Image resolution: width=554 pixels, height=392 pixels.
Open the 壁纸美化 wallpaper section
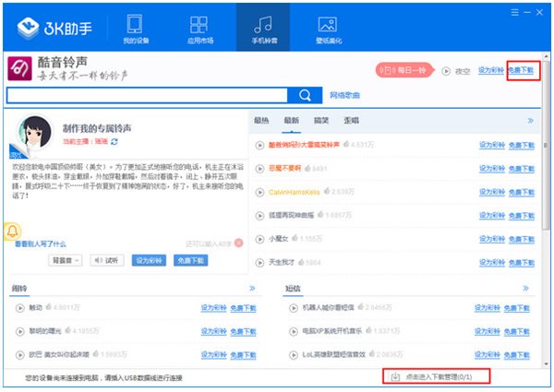[x=328, y=30]
